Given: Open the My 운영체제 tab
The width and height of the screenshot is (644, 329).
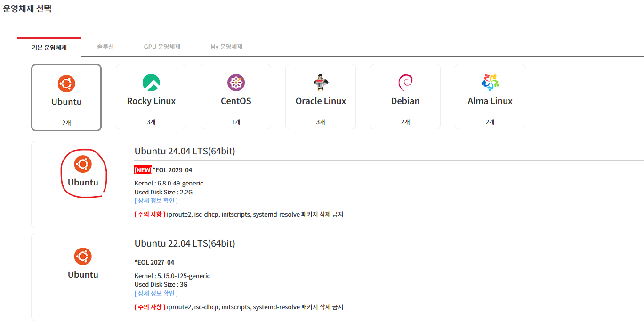Looking at the screenshot, I should [x=226, y=47].
